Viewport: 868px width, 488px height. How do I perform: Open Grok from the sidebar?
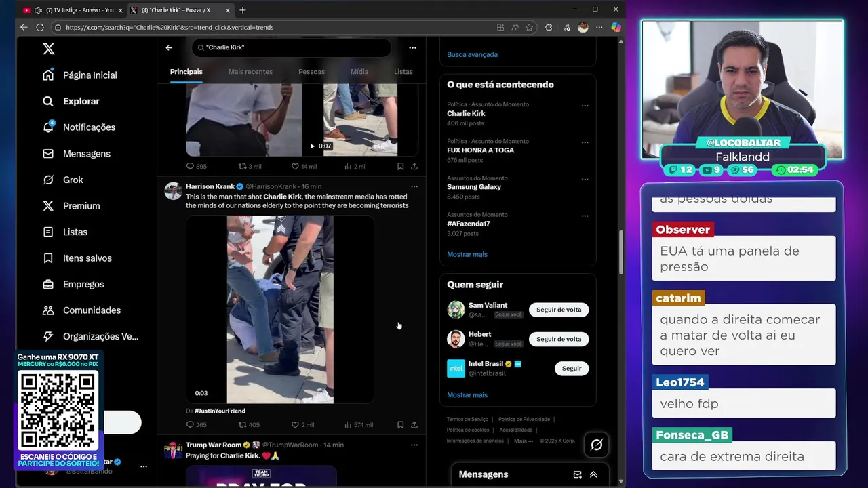[x=62, y=180]
